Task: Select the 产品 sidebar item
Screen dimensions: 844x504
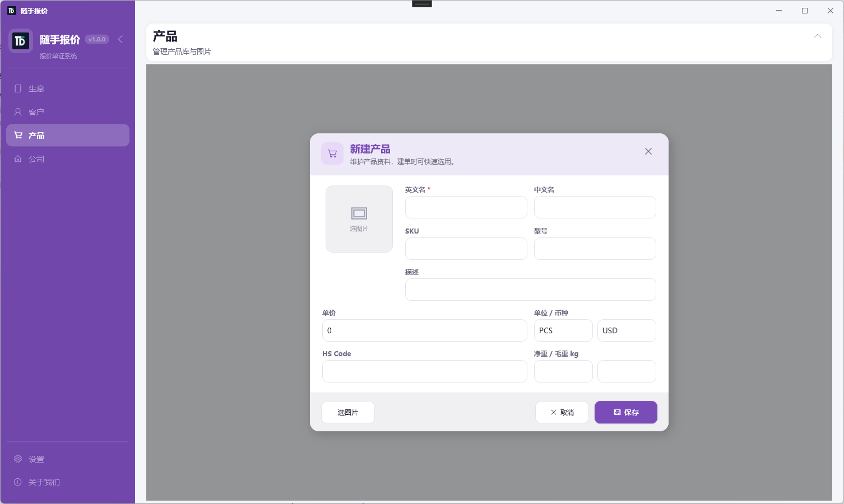Action: pyautogui.click(x=68, y=136)
